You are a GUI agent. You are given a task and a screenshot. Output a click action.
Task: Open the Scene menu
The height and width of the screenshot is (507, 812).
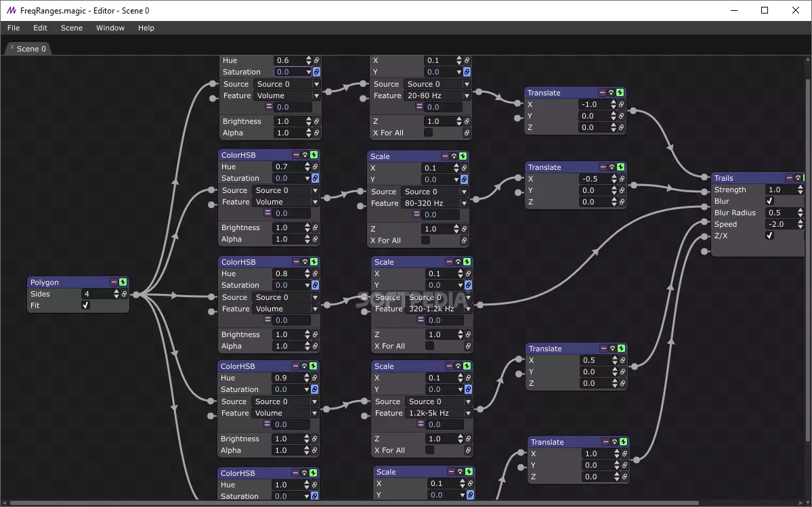tap(71, 28)
